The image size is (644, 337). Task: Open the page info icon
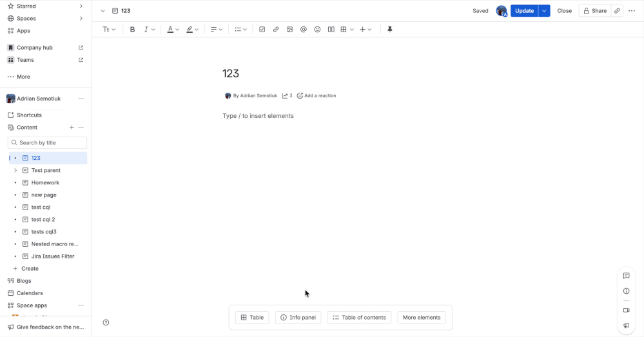(x=627, y=291)
